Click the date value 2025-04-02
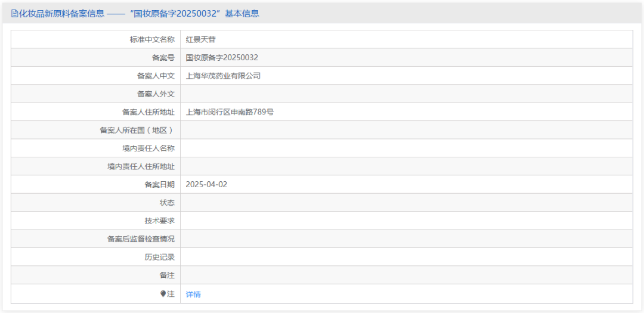Viewport: 644px width, 313px height. pyautogui.click(x=206, y=184)
